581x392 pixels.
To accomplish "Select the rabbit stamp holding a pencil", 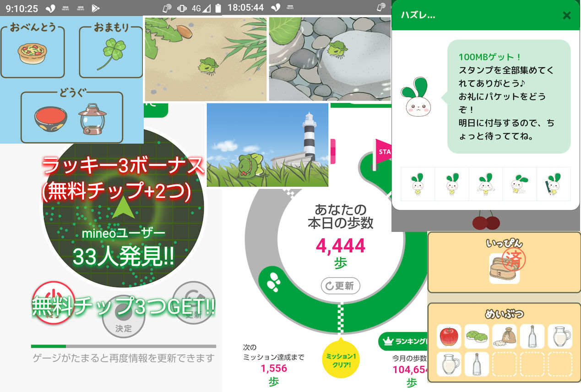I will click(x=554, y=184).
